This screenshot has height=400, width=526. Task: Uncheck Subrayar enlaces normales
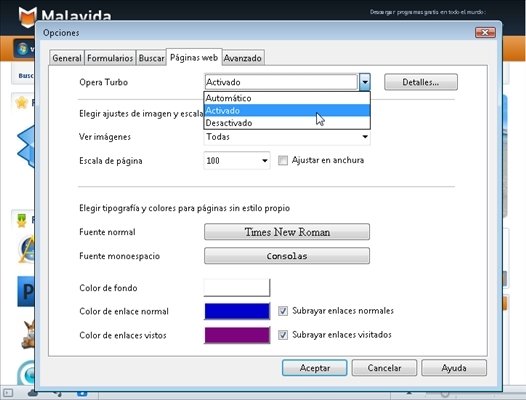[x=283, y=311]
